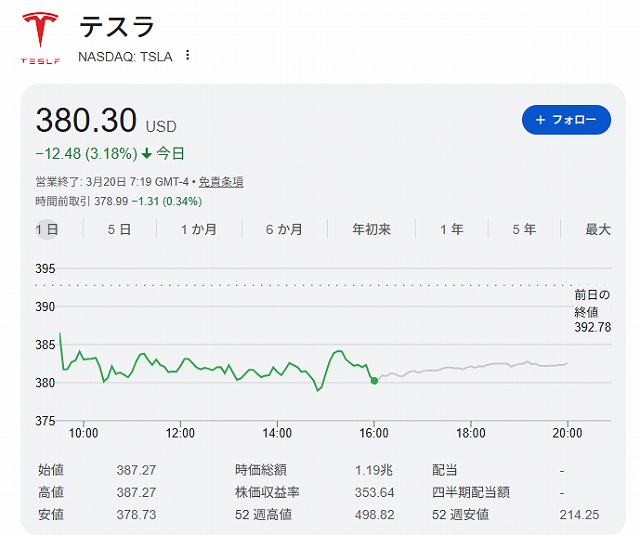
Task: Select the 1日 time range tab
Action: 47,229
